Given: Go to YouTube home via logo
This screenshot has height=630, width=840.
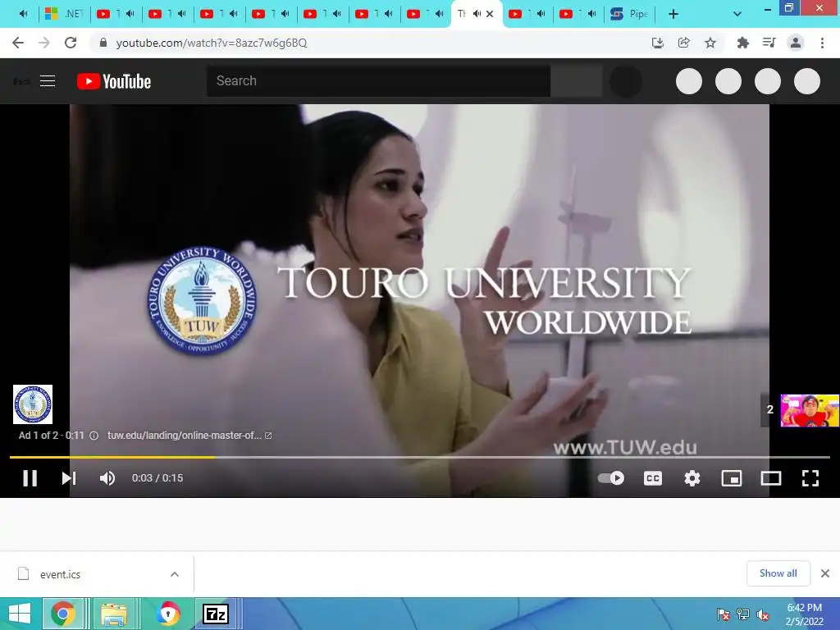Looking at the screenshot, I should (114, 81).
